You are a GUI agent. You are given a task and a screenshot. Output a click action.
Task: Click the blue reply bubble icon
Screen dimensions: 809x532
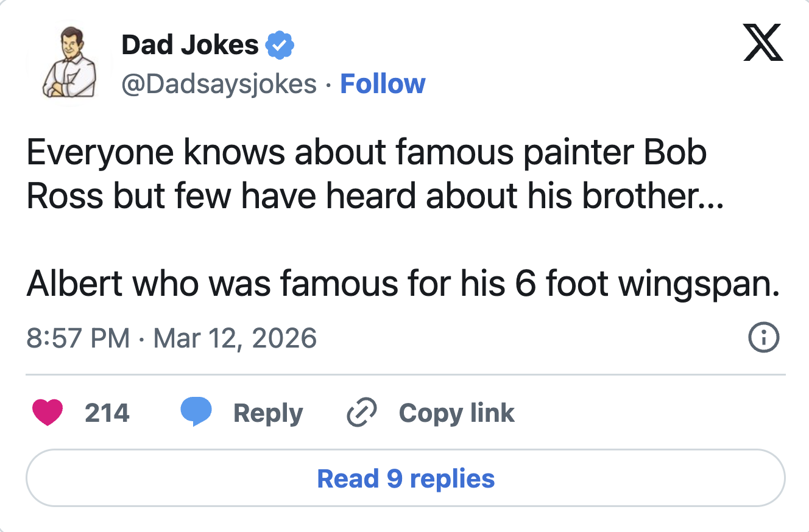pyautogui.click(x=196, y=413)
